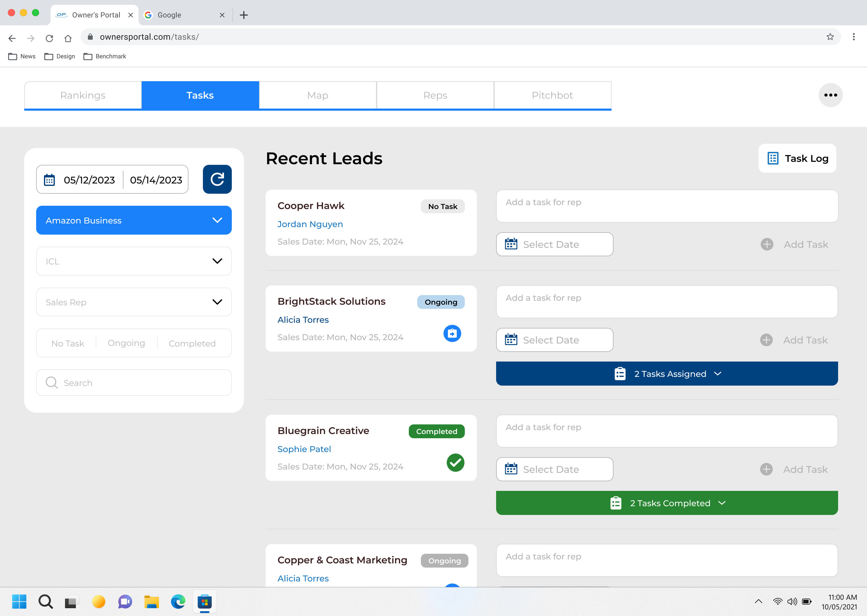The width and height of the screenshot is (867, 616).
Task: Click the calendar icon in date range
Action: click(49, 180)
